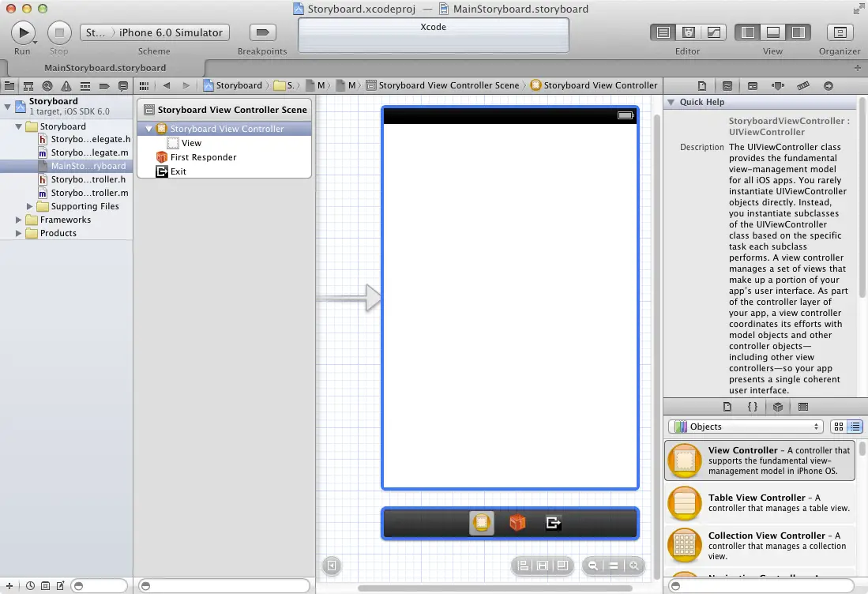Show the debug area with the View toggle

772,32
